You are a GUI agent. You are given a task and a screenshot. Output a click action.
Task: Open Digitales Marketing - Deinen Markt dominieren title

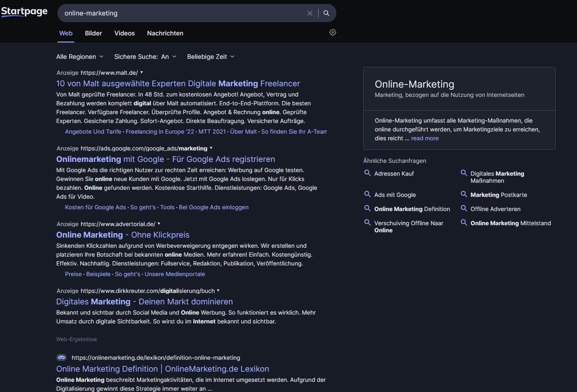click(x=144, y=302)
